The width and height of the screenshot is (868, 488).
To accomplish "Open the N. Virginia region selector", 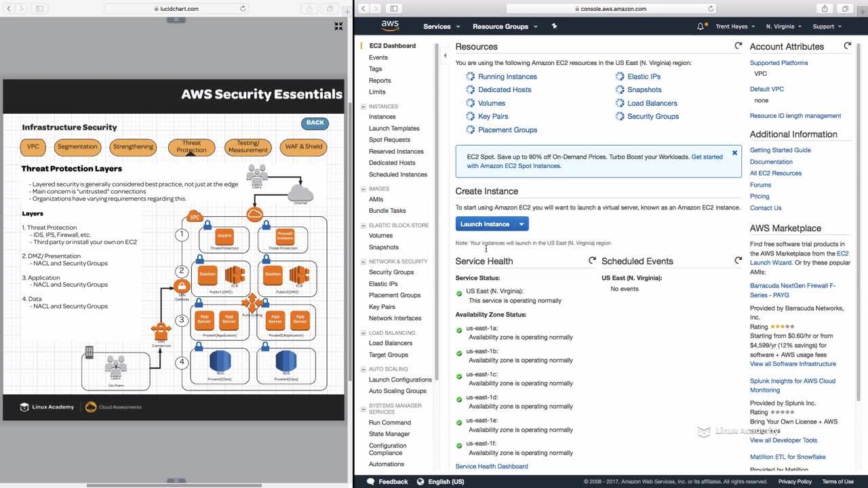I will tap(783, 26).
